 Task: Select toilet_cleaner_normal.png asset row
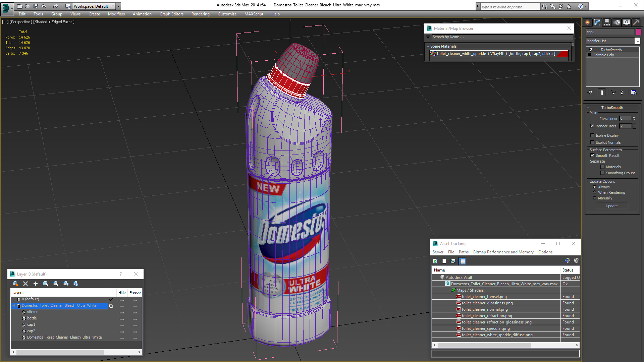click(x=484, y=309)
